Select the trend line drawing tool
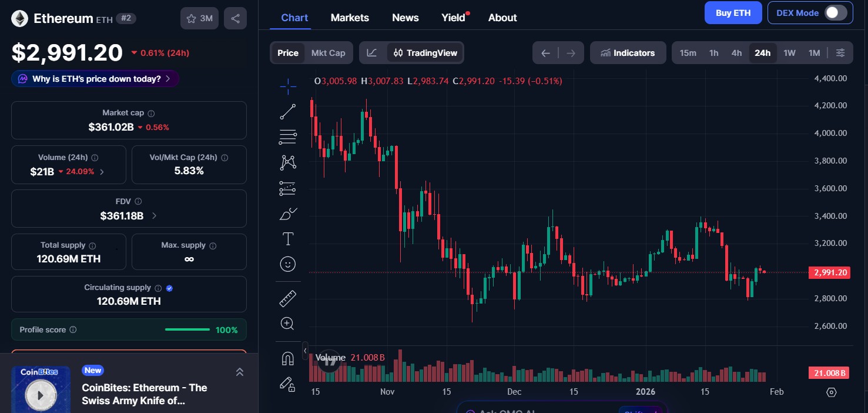This screenshot has height=413, width=868. click(x=287, y=111)
